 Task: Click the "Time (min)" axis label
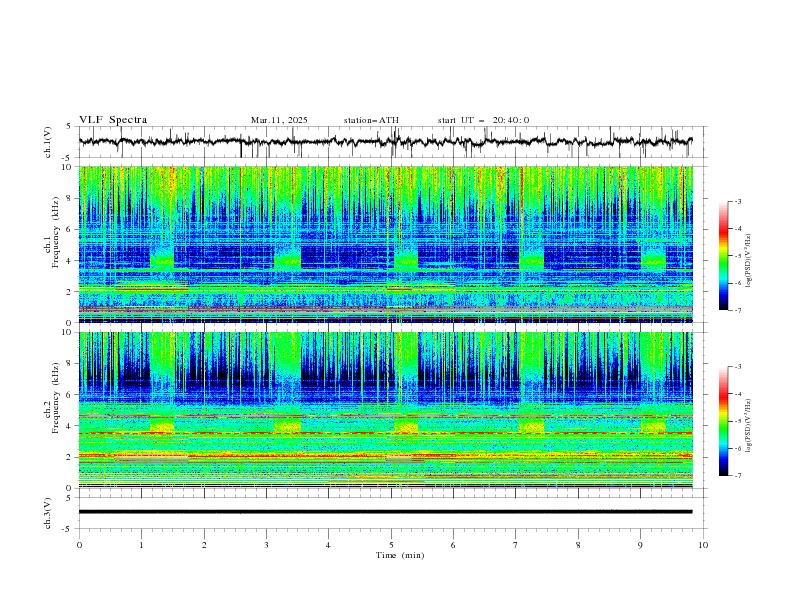(400, 555)
